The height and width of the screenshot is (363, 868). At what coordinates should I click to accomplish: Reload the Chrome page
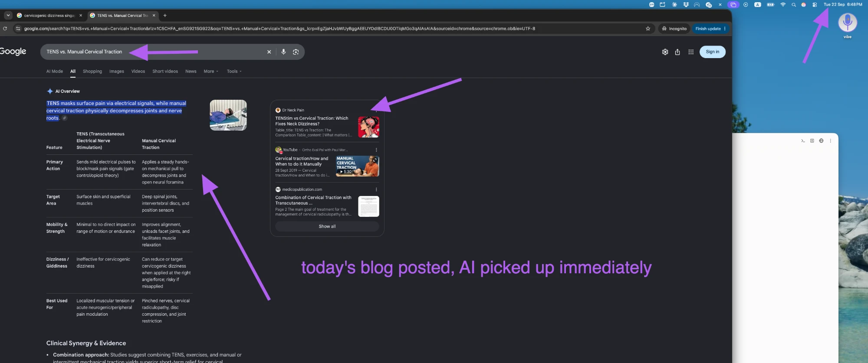(5, 29)
